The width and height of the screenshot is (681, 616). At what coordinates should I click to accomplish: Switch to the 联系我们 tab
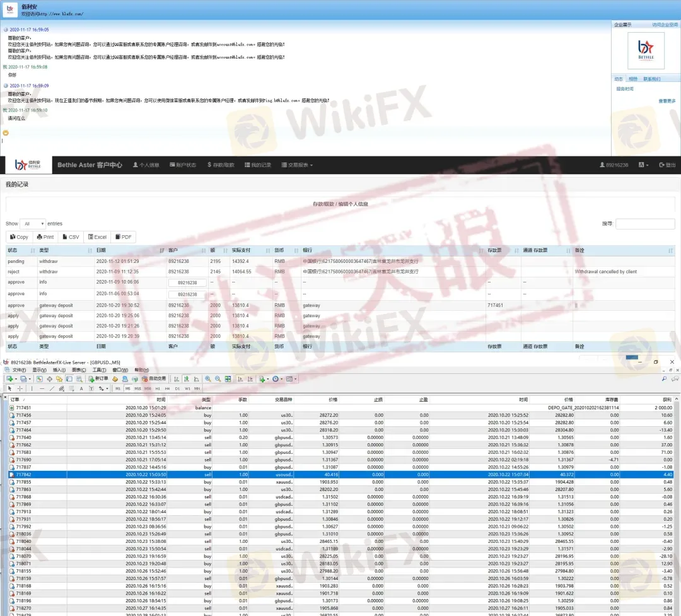pos(651,79)
